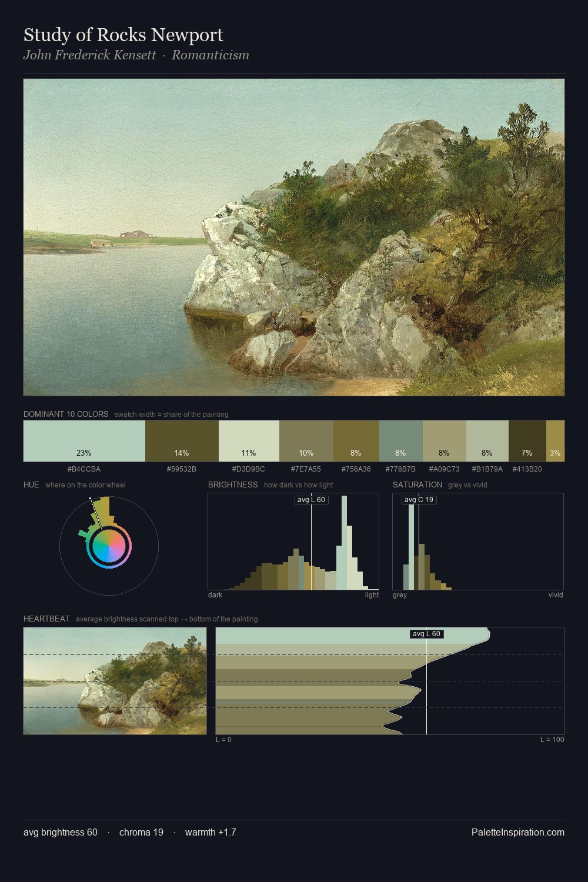The image size is (588, 882).
Task: Open the PaletteInspiration.com link
Action: pyautogui.click(x=518, y=832)
